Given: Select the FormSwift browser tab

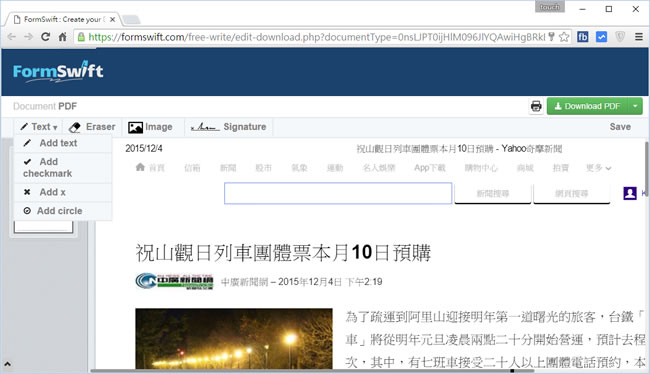Looking at the screenshot, I should pos(62,19).
